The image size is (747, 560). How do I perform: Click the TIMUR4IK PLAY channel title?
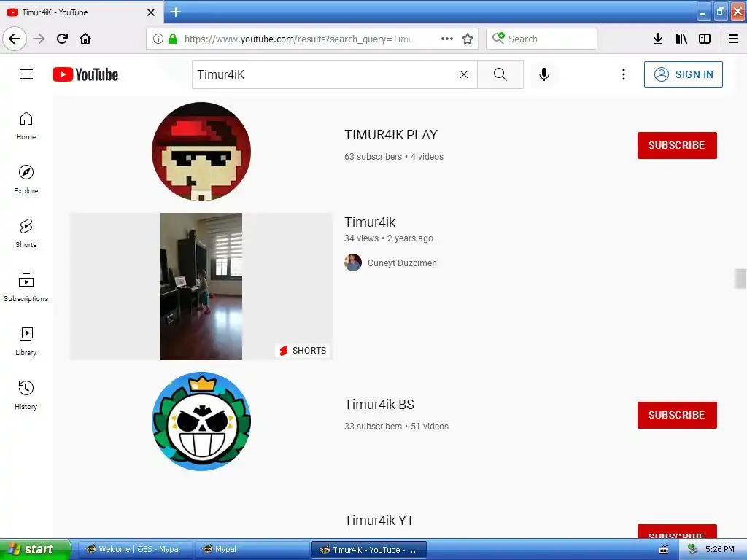tap(391, 135)
